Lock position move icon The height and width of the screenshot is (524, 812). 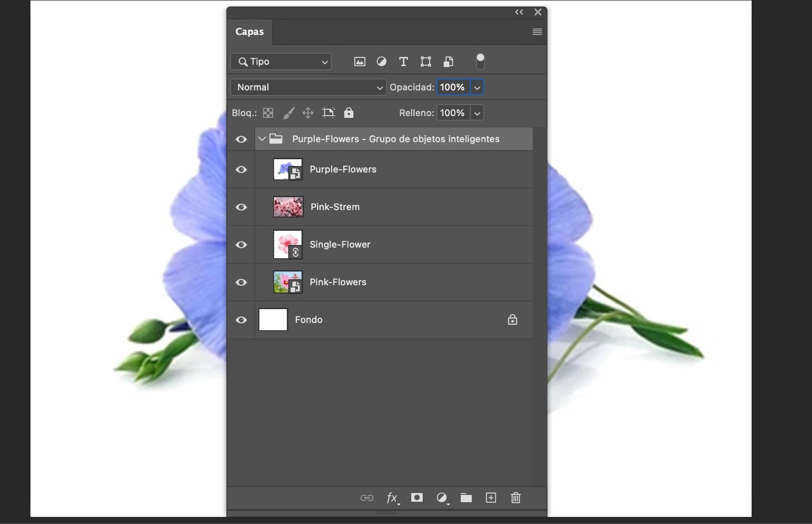(x=308, y=113)
